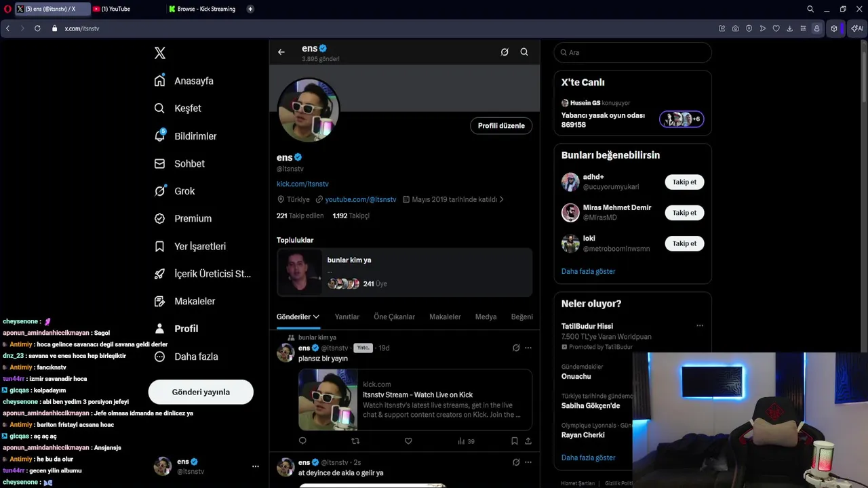Open the X logo home icon
Screen dimensions: 868x488
[x=160, y=53]
